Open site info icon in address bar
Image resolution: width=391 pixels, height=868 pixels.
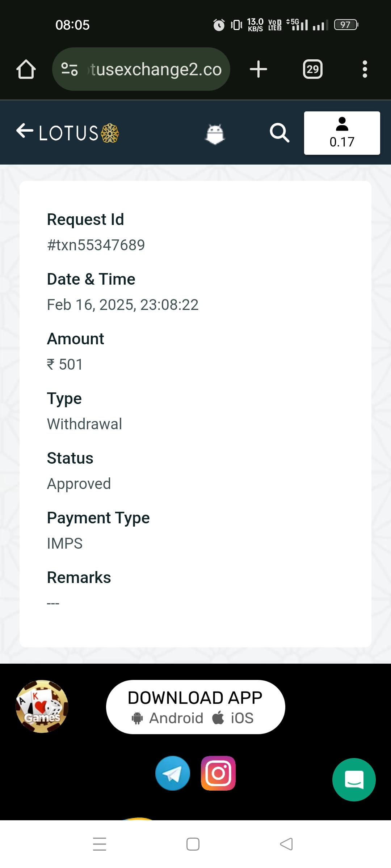[70, 69]
